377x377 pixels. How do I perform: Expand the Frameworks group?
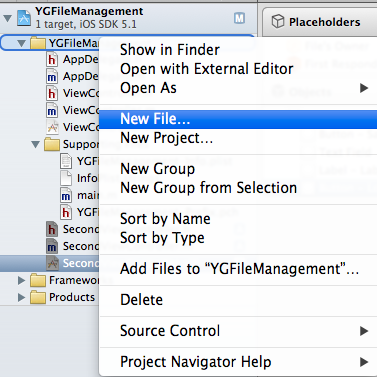pos(21,280)
